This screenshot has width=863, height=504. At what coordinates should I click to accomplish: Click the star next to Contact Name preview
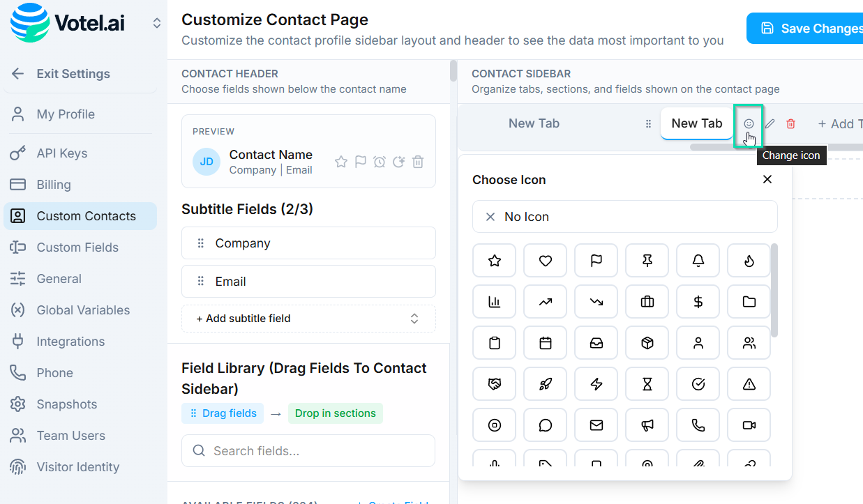340,161
